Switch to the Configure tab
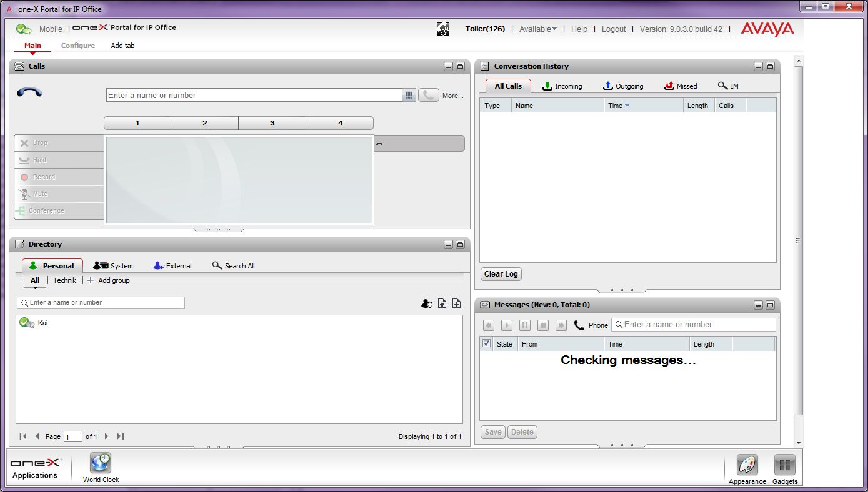This screenshot has width=868, height=492. pyautogui.click(x=77, y=46)
